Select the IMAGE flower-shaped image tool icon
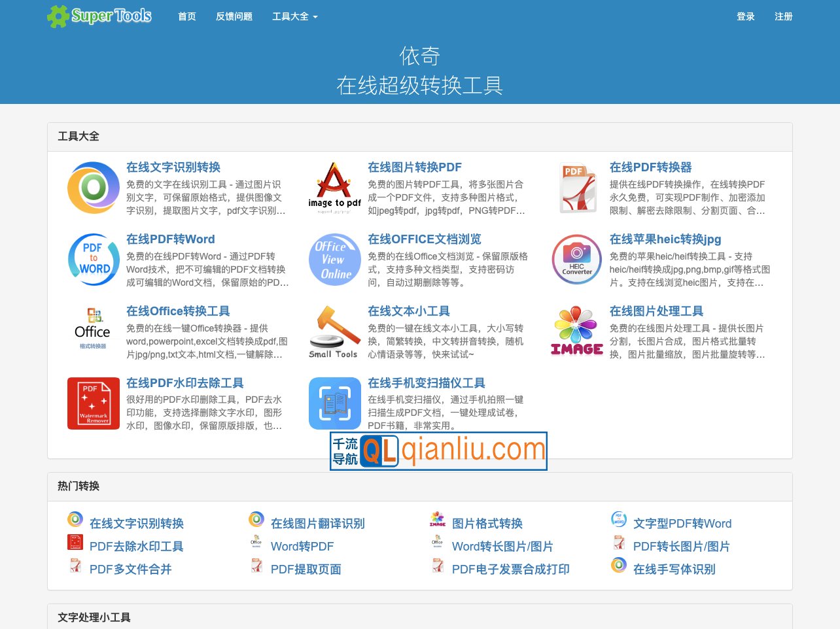 pyautogui.click(x=576, y=331)
